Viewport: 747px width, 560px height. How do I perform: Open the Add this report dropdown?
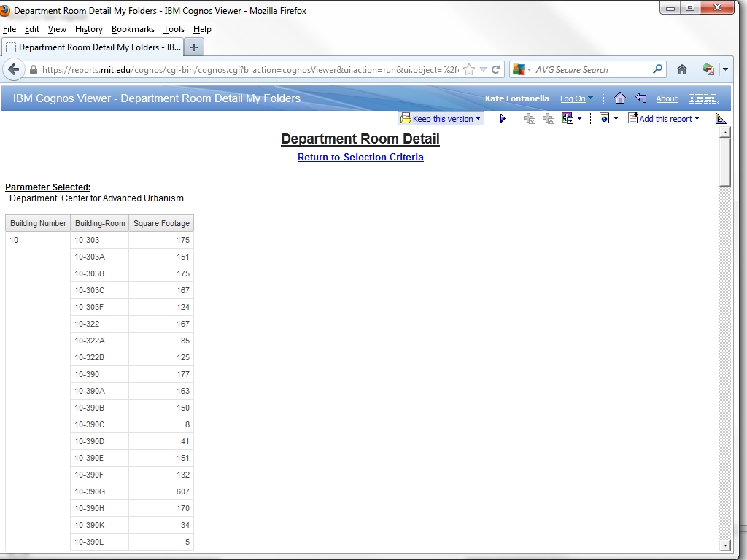(x=697, y=119)
